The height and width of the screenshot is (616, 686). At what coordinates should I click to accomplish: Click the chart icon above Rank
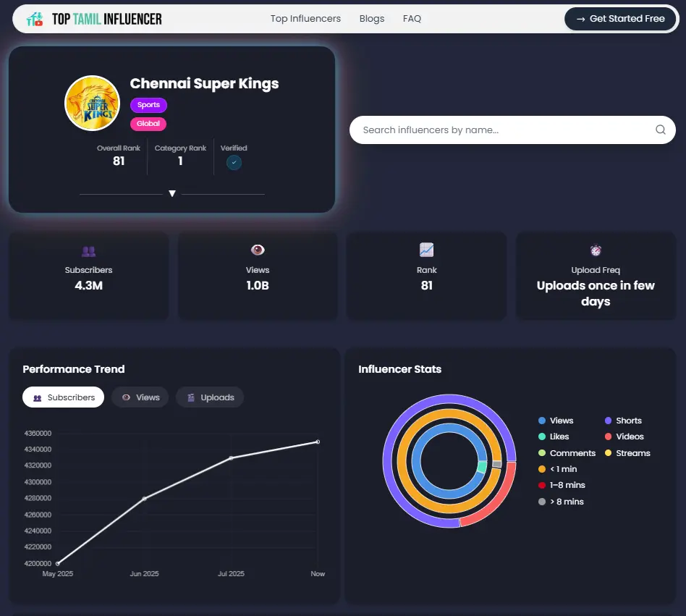[426, 250]
